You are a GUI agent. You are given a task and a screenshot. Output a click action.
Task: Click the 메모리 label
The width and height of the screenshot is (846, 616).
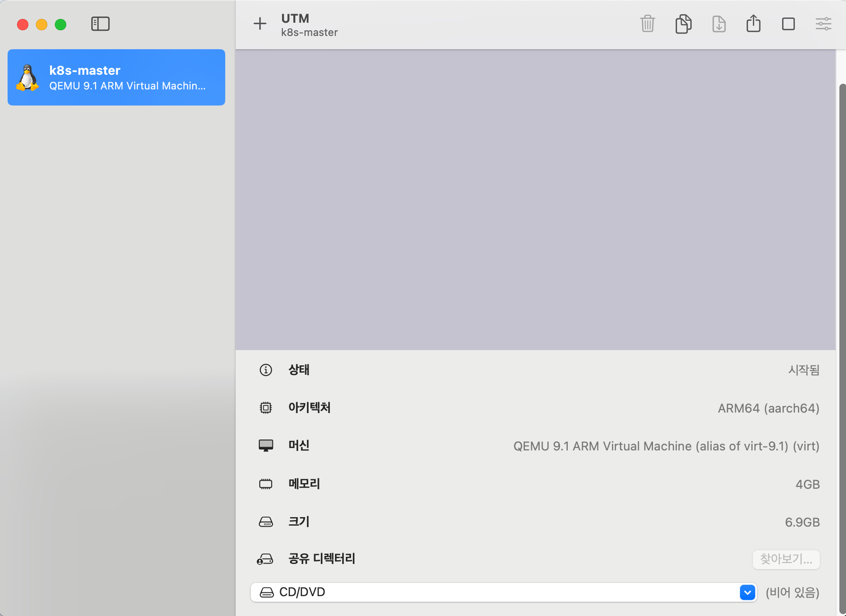coord(304,484)
